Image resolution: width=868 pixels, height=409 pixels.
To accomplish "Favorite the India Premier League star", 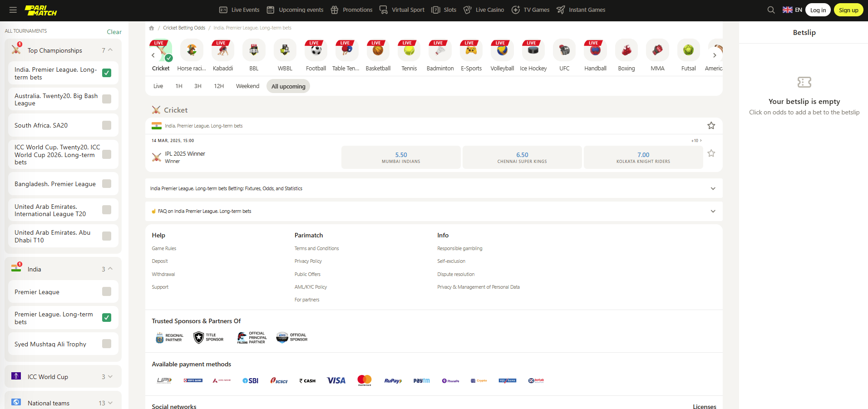I will (x=711, y=126).
